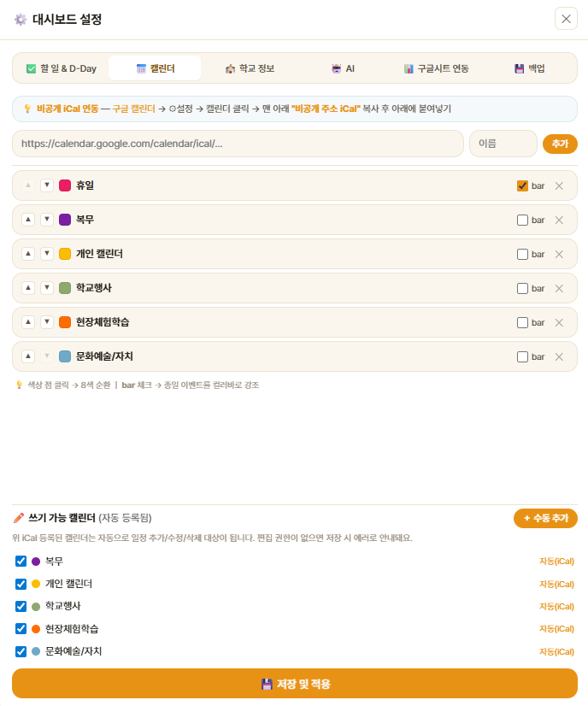Enable bar option for 현장체험학습
The image size is (588, 706).
point(522,323)
